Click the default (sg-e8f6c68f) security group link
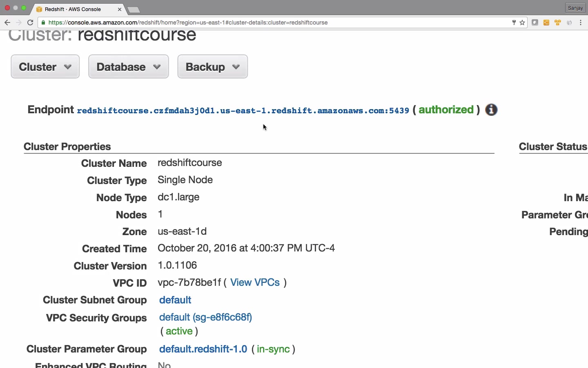This screenshot has width=588, height=368. click(x=205, y=317)
